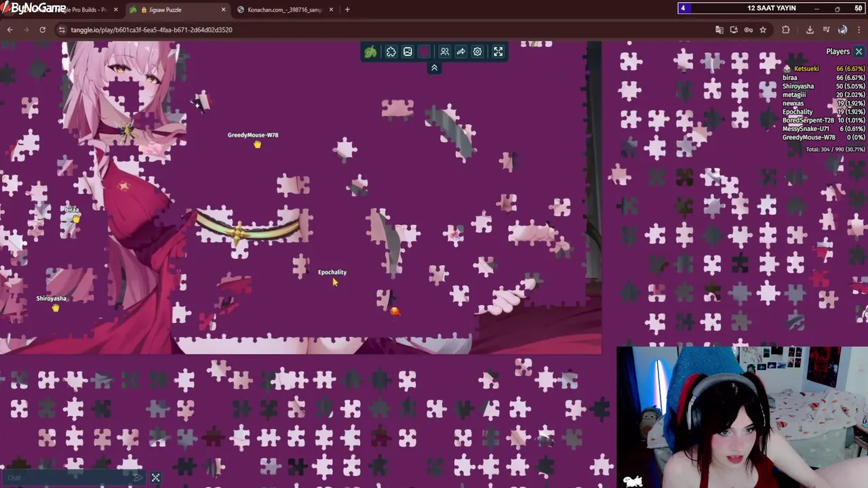This screenshot has height=488, width=868.
Task: Click the GreedyMouse-W78 cursor label on board
Action: click(253, 135)
